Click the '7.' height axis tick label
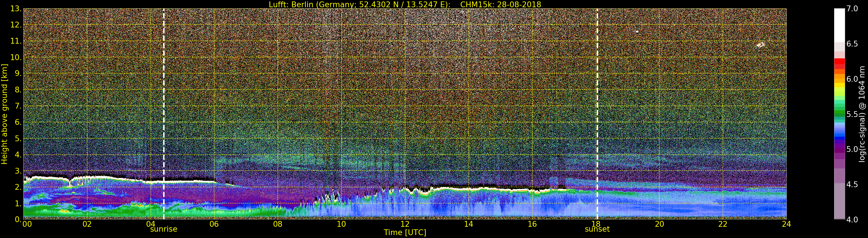This screenshot has width=868, height=238. pyautogui.click(x=18, y=106)
